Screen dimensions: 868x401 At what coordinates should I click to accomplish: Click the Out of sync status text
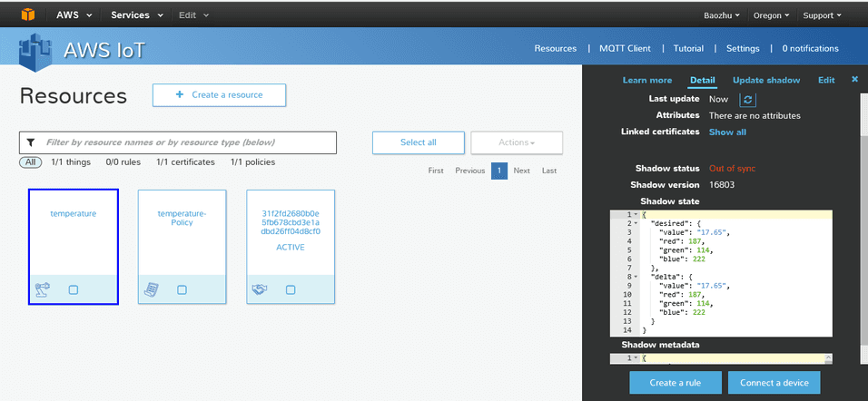[x=732, y=168]
